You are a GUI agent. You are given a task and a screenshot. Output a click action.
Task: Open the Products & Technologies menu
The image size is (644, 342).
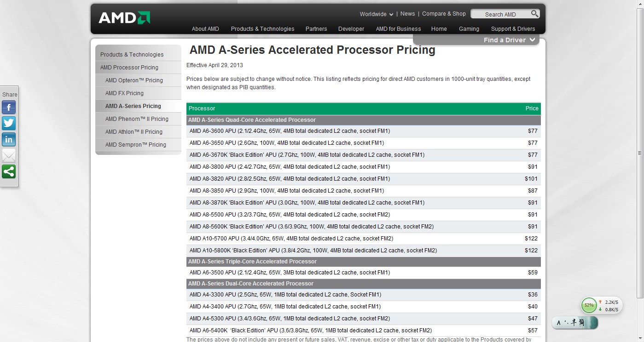click(262, 29)
